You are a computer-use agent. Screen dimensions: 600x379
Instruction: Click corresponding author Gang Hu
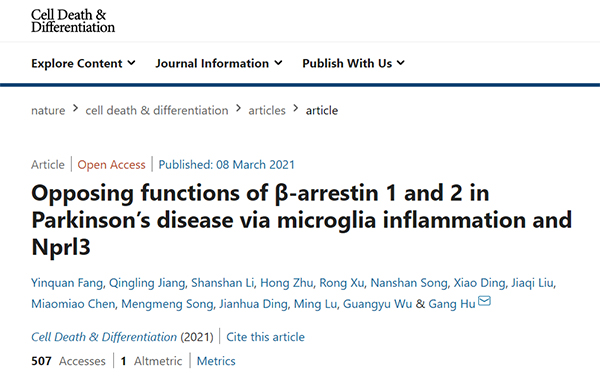(452, 304)
